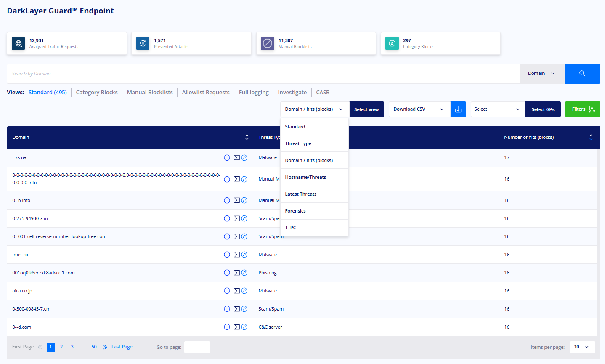Open the Items per page dropdown
This screenshot has height=364, width=605.
coord(582,347)
